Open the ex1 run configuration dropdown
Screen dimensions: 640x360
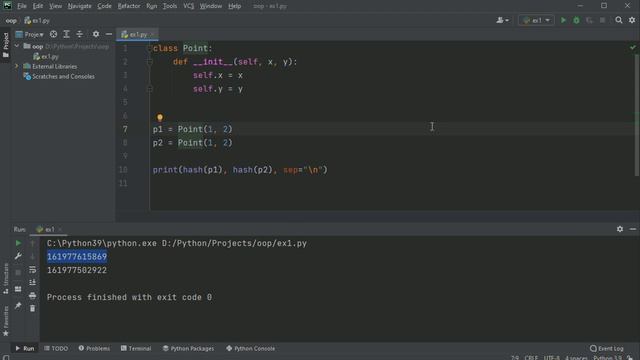[x=536, y=20]
